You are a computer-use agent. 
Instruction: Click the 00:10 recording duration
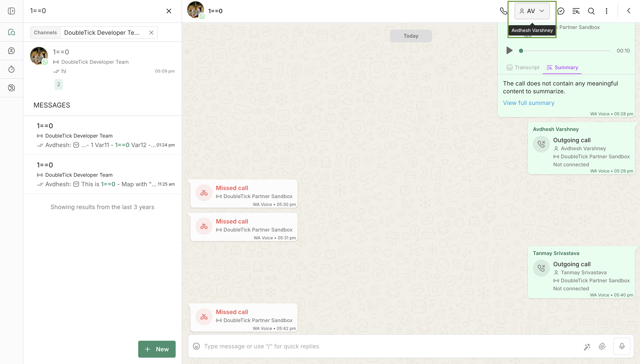tap(623, 51)
